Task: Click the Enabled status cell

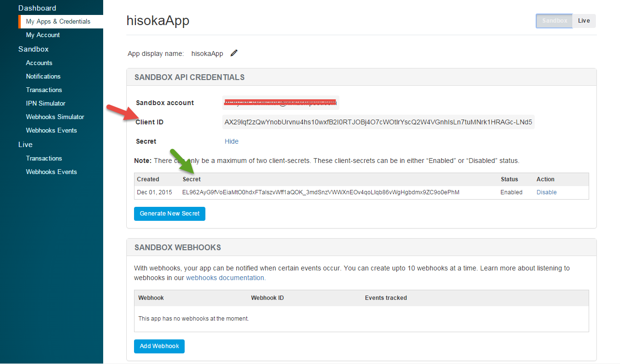Action: pyautogui.click(x=512, y=192)
